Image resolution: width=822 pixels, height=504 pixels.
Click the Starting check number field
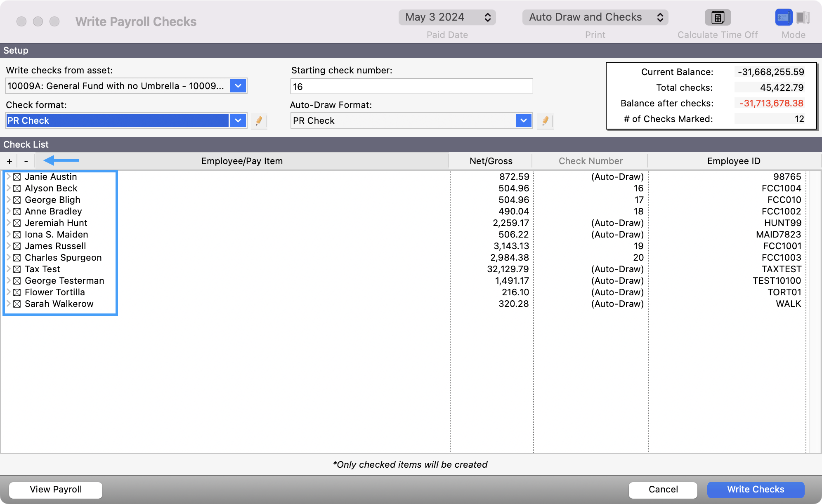pyautogui.click(x=411, y=87)
